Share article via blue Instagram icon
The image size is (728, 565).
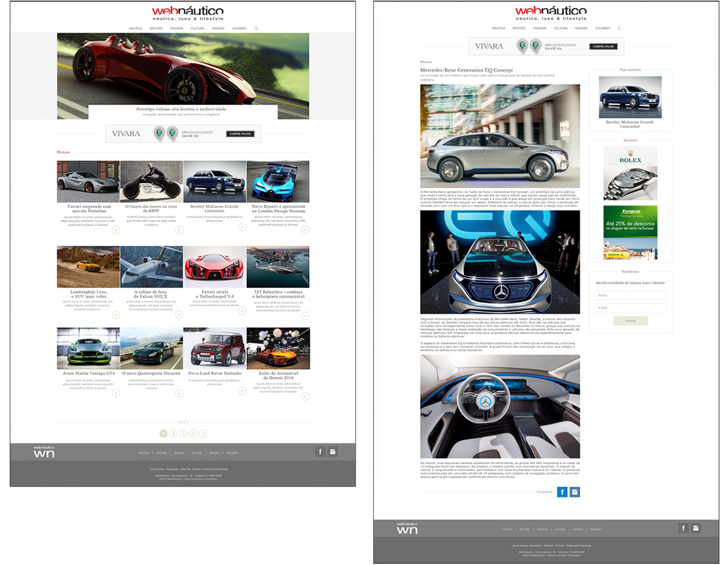[x=575, y=492]
